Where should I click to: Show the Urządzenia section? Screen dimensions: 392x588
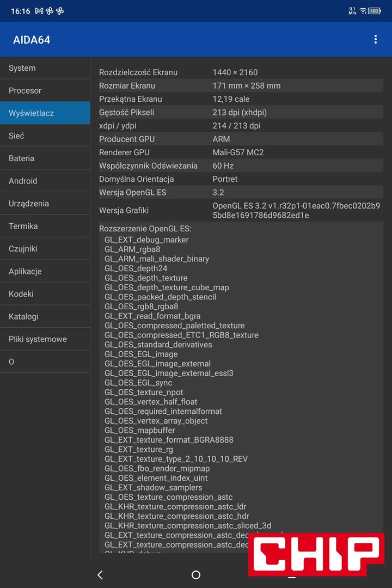pos(45,204)
